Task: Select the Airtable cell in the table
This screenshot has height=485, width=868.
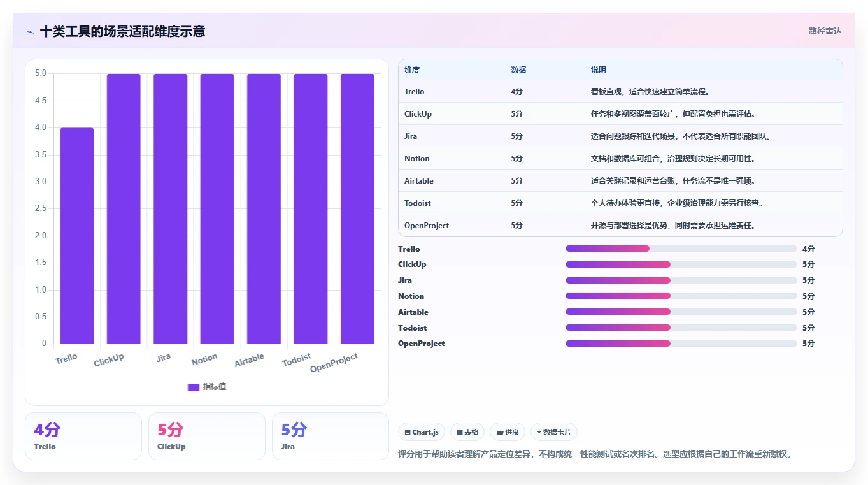Action: tap(419, 181)
